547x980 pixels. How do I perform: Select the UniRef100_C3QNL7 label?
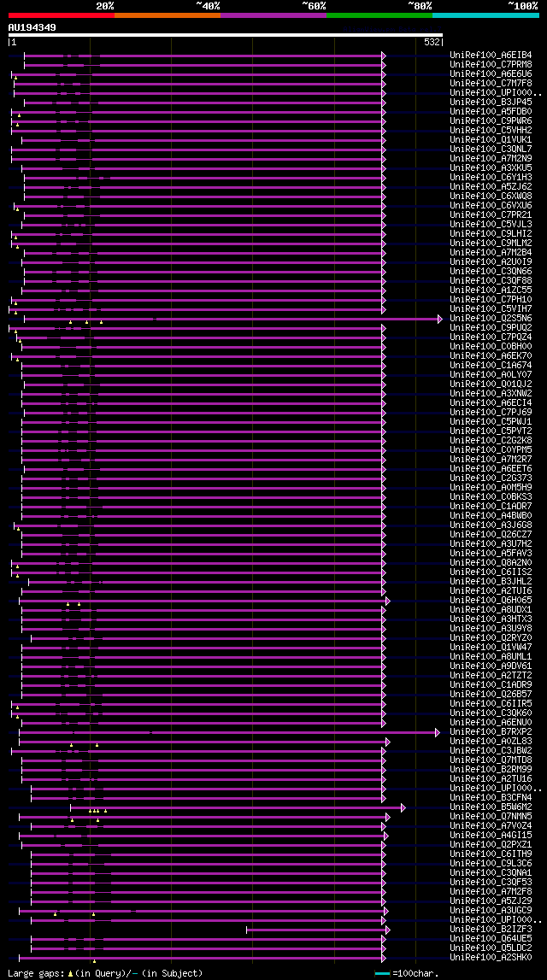491,149
